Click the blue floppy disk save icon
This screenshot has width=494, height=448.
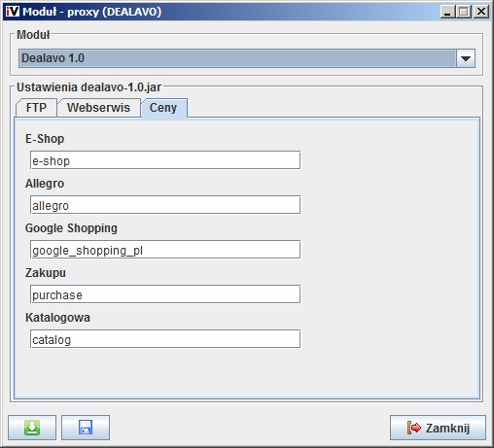(86, 428)
